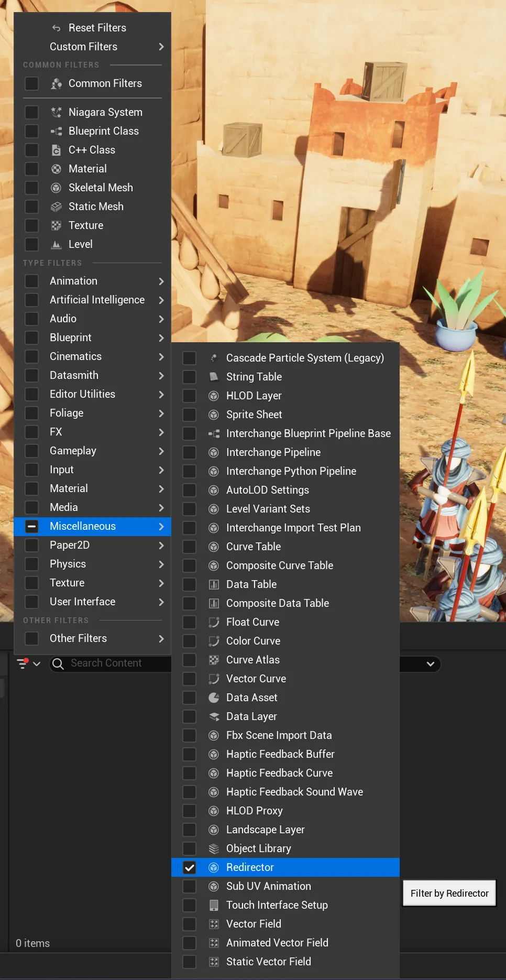Open the Gameplay filter category

pyautogui.click(x=93, y=451)
